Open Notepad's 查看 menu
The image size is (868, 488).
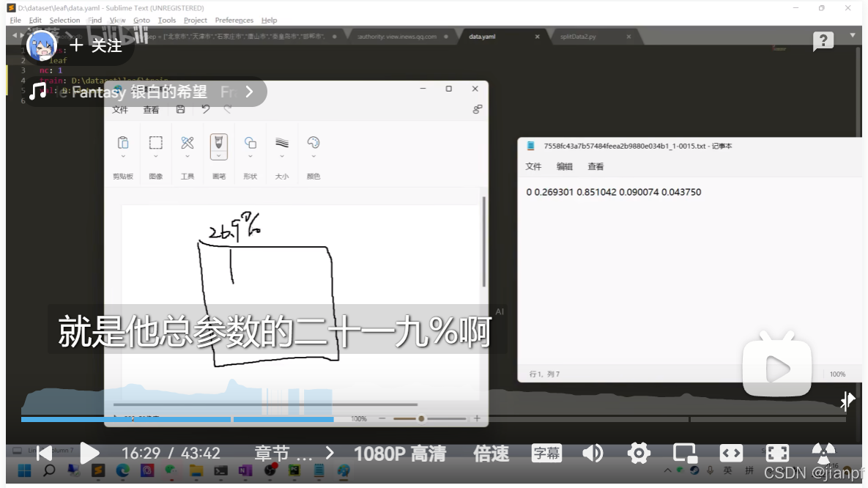tap(596, 166)
